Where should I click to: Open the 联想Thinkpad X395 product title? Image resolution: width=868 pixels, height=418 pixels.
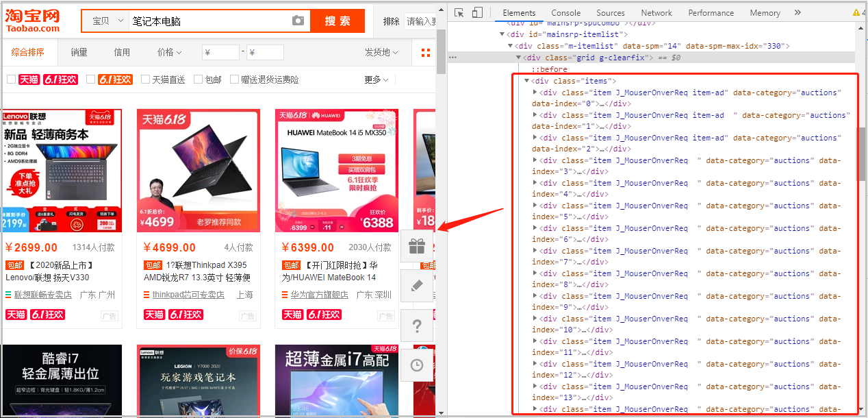[198, 271]
